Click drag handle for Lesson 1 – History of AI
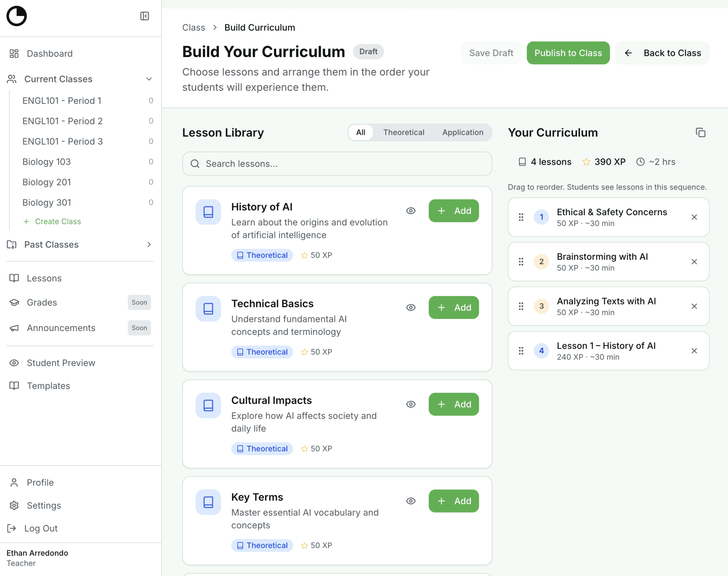The height and width of the screenshot is (576, 728). [521, 351]
